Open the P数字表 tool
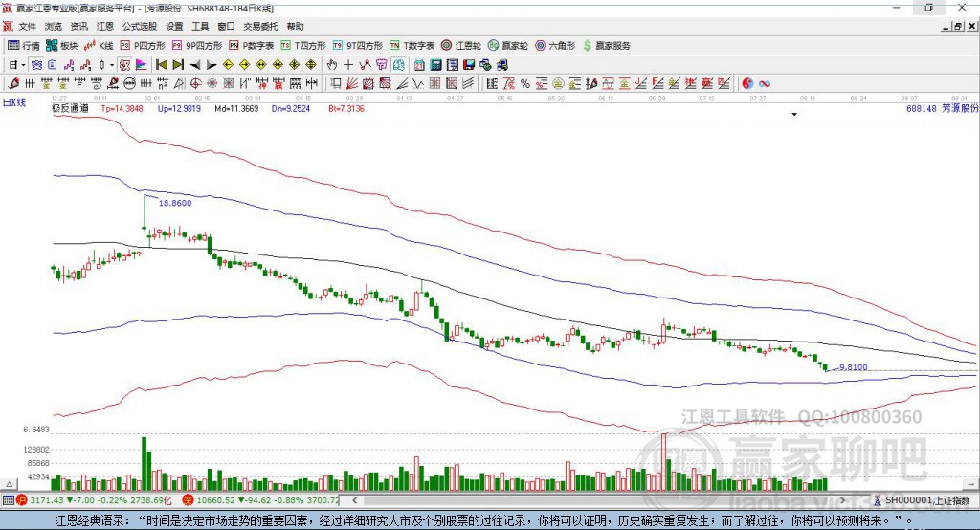 [x=252, y=46]
